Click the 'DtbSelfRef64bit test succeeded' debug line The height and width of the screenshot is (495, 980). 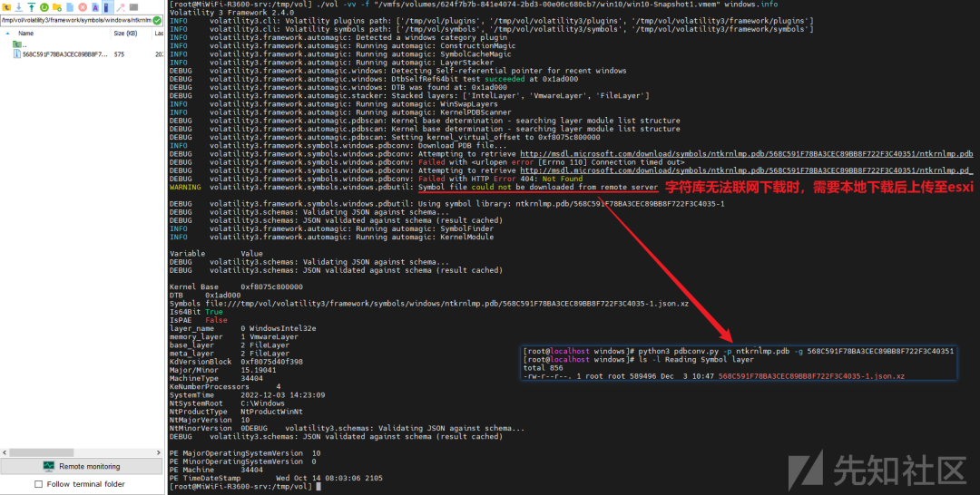[x=374, y=79]
